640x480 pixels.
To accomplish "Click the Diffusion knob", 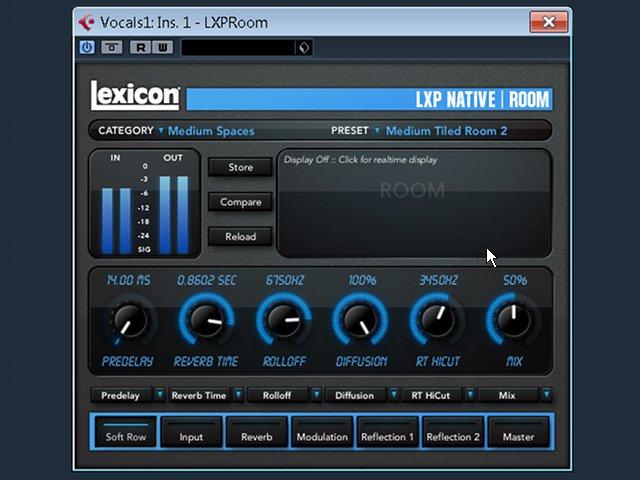I will [x=360, y=320].
